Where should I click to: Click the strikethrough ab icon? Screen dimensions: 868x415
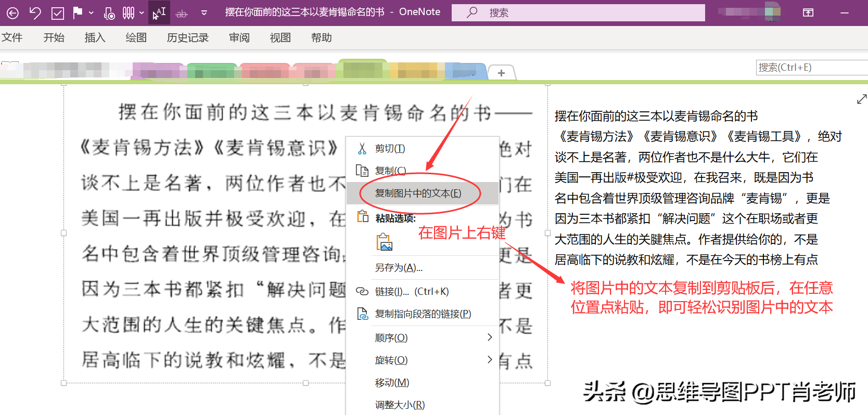tap(182, 14)
